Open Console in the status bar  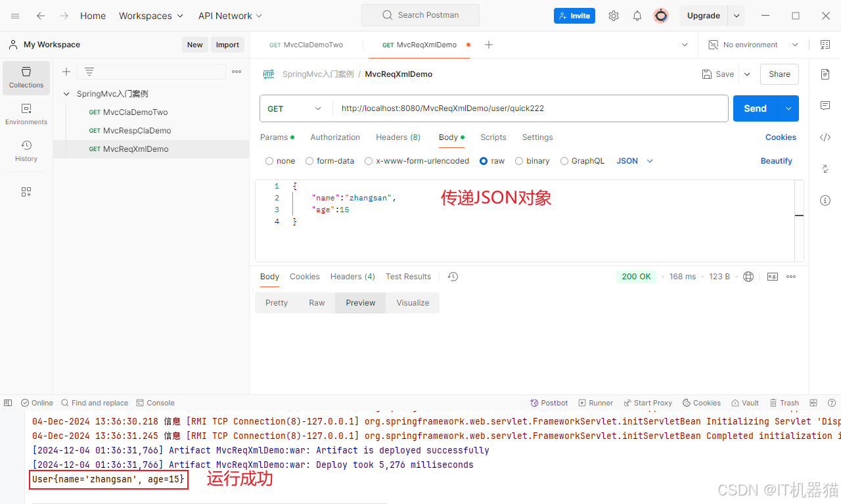click(x=156, y=403)
